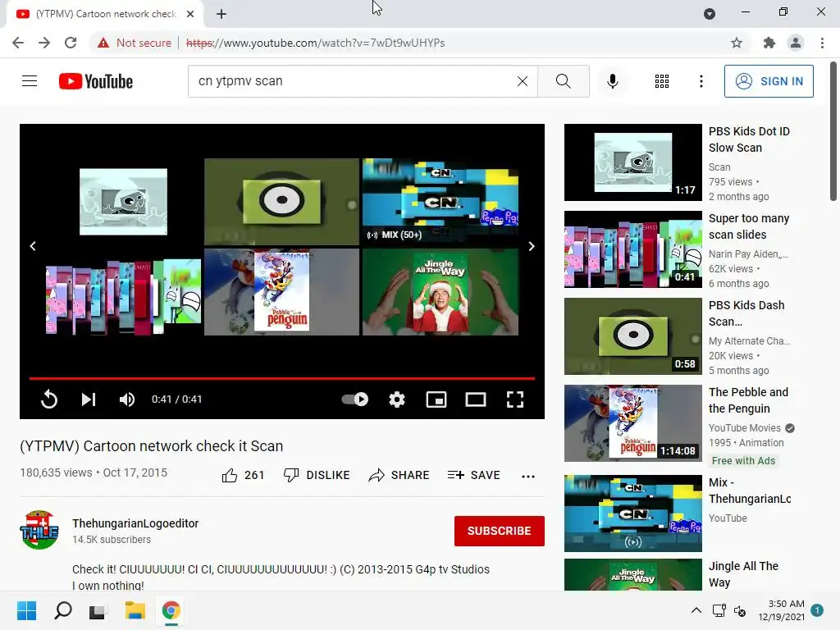Select the YTPMV Cartoon network tab
840x630 pixels.
106,14
